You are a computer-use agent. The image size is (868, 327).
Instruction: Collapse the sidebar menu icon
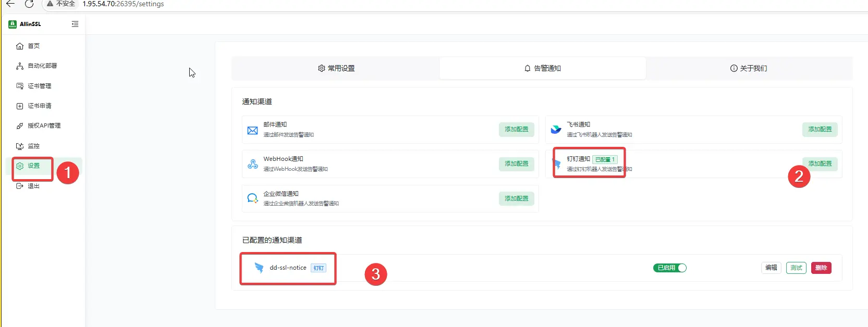pyautogui.click(x=75, y=24)
